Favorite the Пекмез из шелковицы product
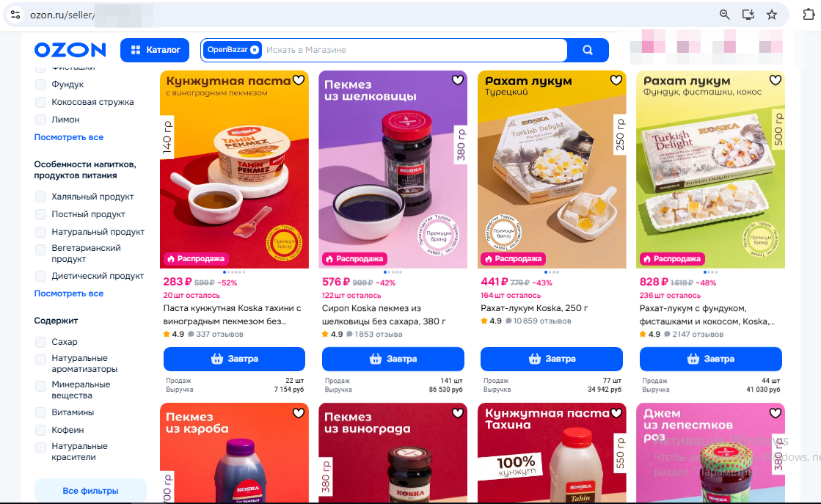The width and height of the screenshot is (821, 504). click(458, 80)
